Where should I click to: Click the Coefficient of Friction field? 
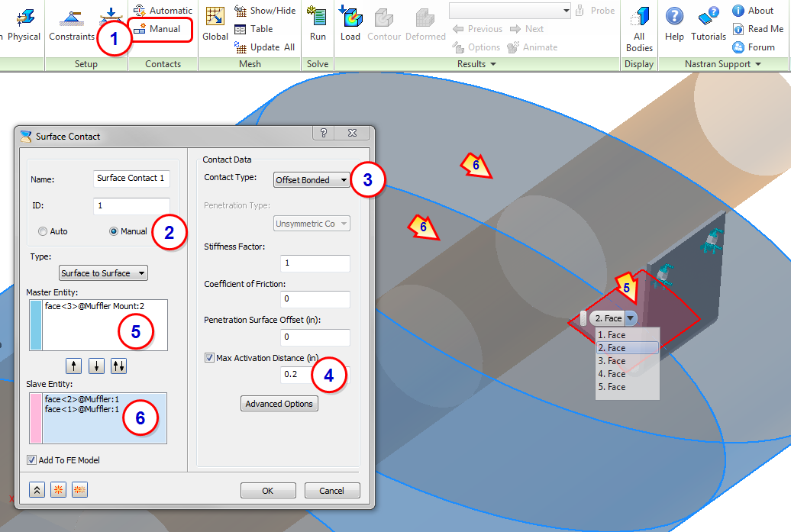pyautogui.click(x=315, y=299)
